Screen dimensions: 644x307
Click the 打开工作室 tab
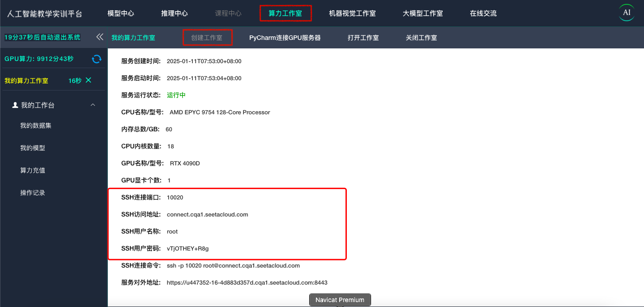(x=363, y=38)
